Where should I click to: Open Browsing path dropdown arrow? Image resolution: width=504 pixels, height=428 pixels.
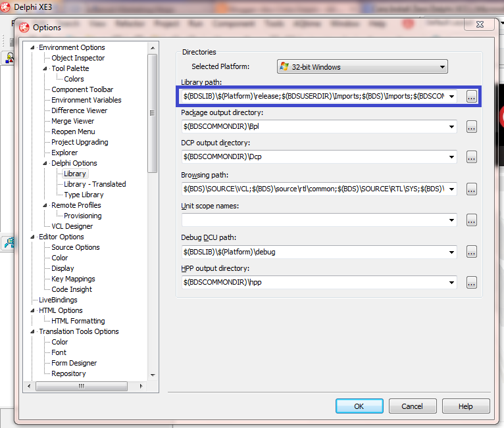pyautogui.click(x=451, y=189)
